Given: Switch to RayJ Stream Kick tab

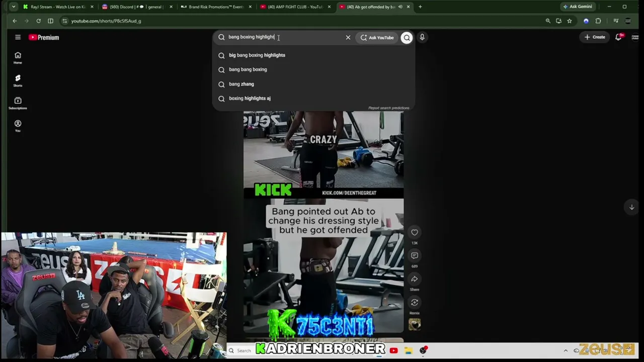Looking at the screenshot, I should tap(58, 7).
